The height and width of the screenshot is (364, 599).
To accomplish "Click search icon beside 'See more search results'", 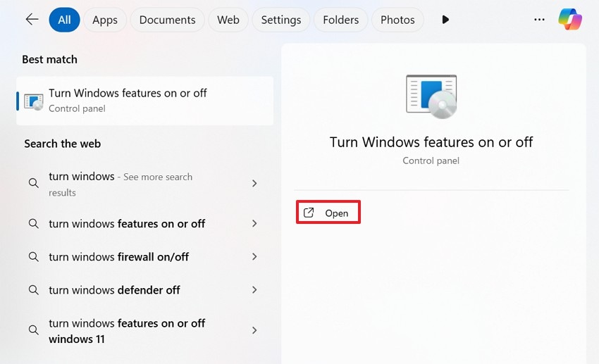I will 34,183.
